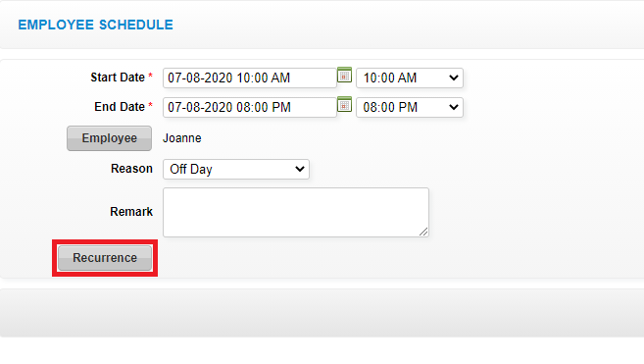Viewport: 644px width, 364px height.
Task: Focus the End Date text field
Action: (x=250, y=107)
